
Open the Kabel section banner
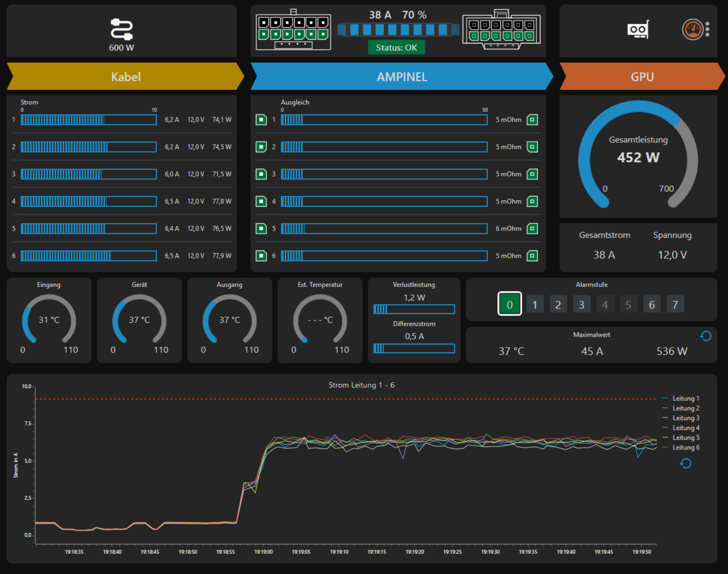[125, 77]
